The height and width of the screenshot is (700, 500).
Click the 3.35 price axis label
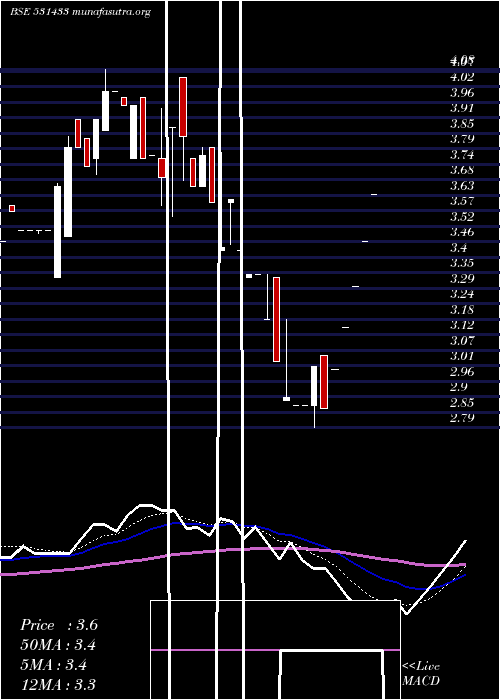coord(462,262)
